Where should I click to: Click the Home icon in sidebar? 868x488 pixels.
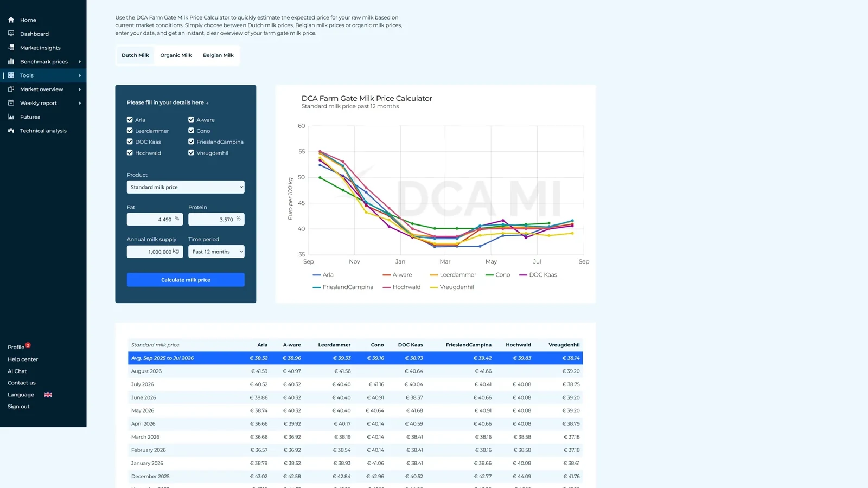click(x=11, y=20)
